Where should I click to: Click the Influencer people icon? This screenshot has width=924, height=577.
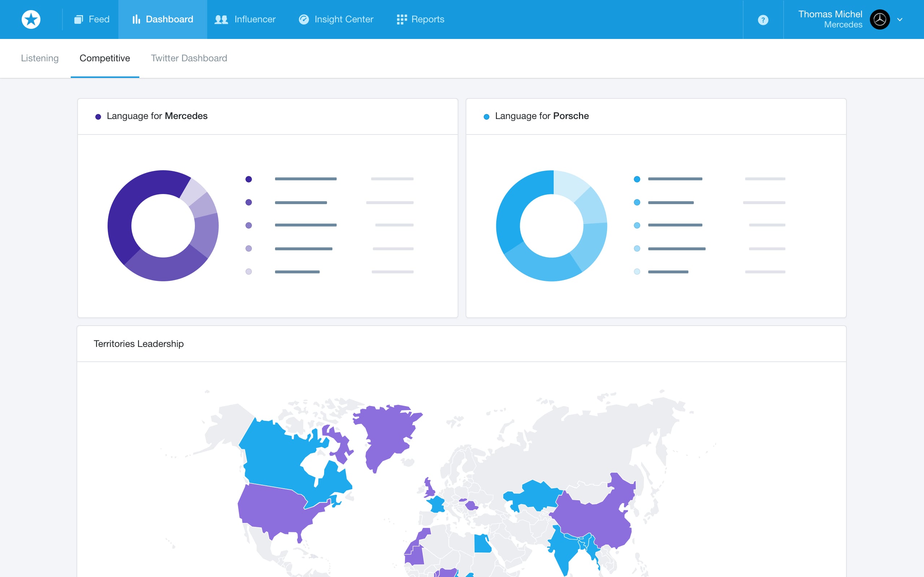pyautogui.click(x=221, y=19)
